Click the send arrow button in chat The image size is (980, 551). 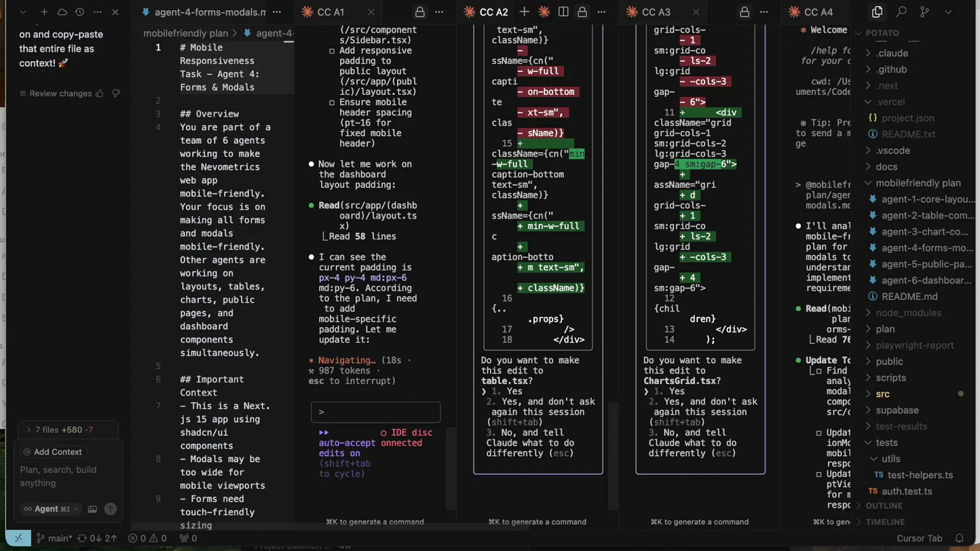click(110, 509)
